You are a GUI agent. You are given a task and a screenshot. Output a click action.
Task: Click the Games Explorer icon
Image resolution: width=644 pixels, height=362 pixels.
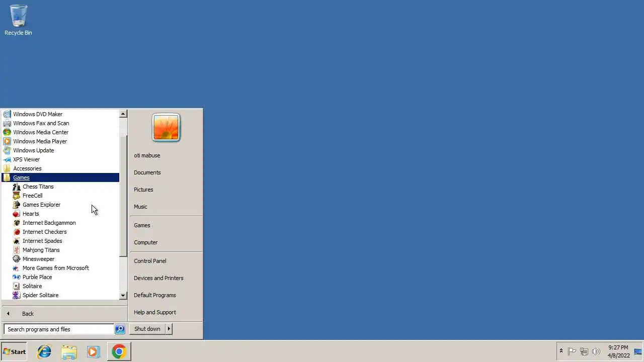tap(17, 205)
